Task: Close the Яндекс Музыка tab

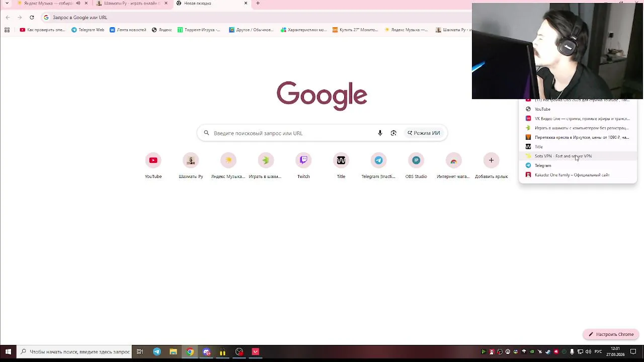Action: (x=86, y=3)
